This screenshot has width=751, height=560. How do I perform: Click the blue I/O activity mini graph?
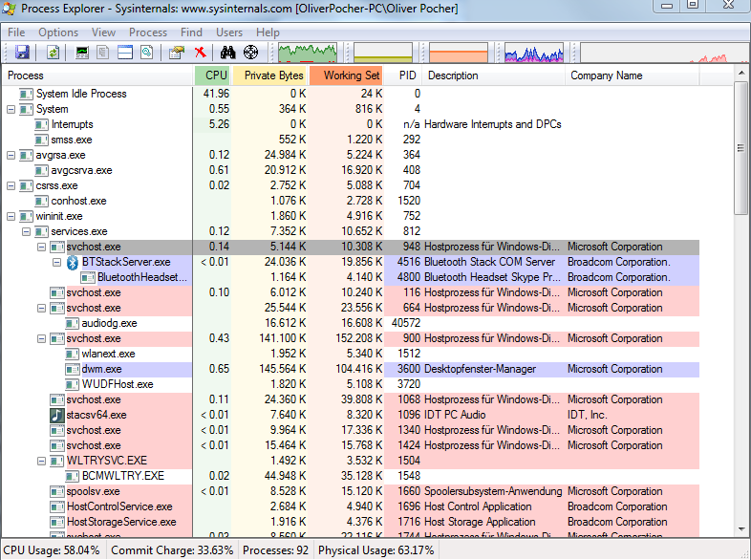click(534, 53)
